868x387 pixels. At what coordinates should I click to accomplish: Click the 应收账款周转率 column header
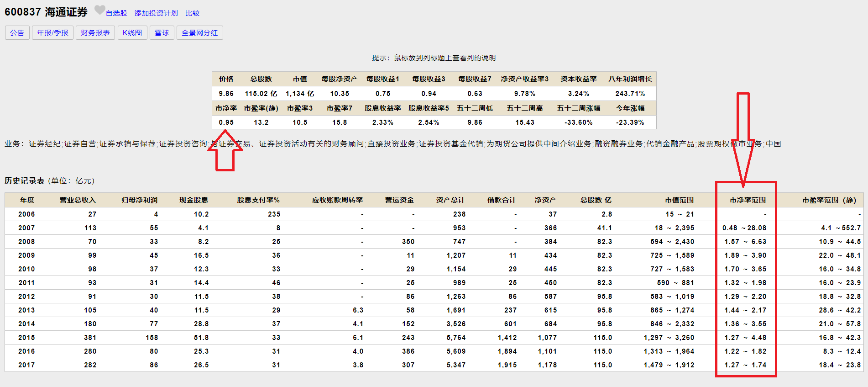[337, 200]
